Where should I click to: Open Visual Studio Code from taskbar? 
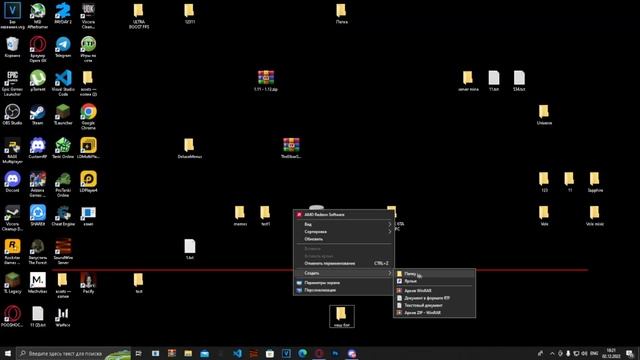pyautogui.click(x=237, y=353)
